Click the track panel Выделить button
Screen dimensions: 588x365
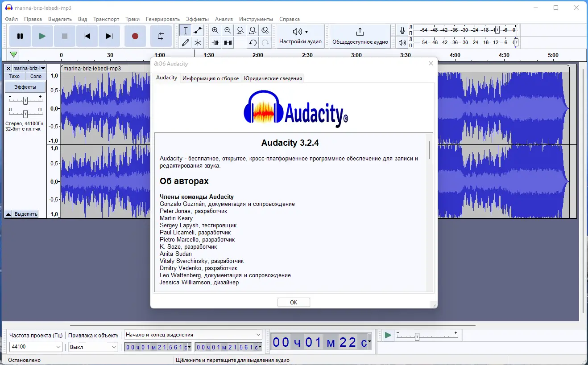click(26, 214)
